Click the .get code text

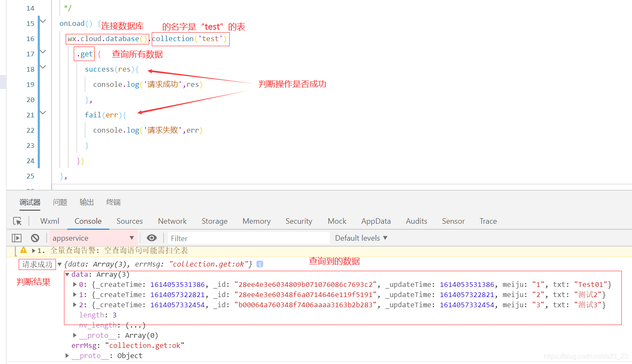[85, 54]
